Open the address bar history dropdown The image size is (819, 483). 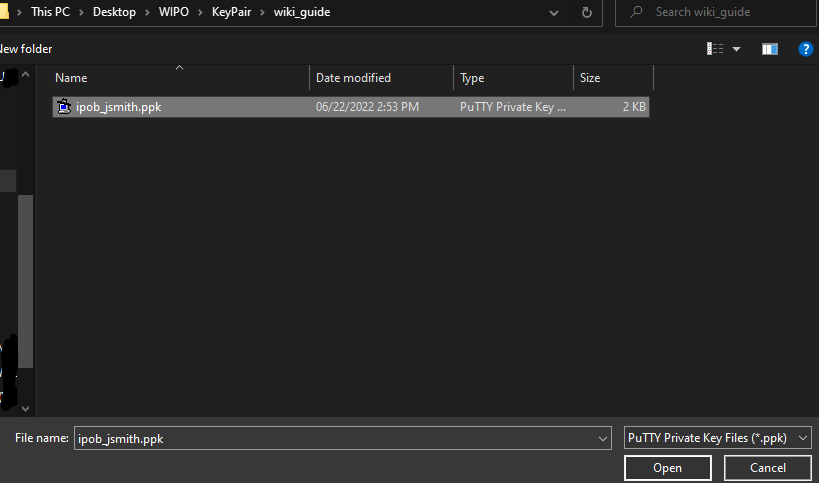click(555, 12)
